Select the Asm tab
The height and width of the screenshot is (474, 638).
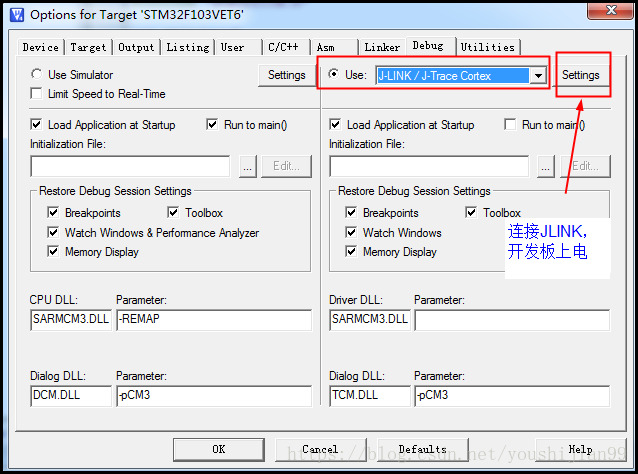pyautogui.click(x=334, y=47)
